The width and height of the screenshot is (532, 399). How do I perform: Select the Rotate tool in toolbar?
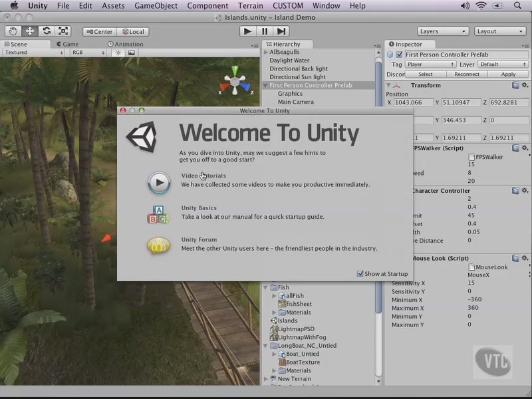coord(47,31)
